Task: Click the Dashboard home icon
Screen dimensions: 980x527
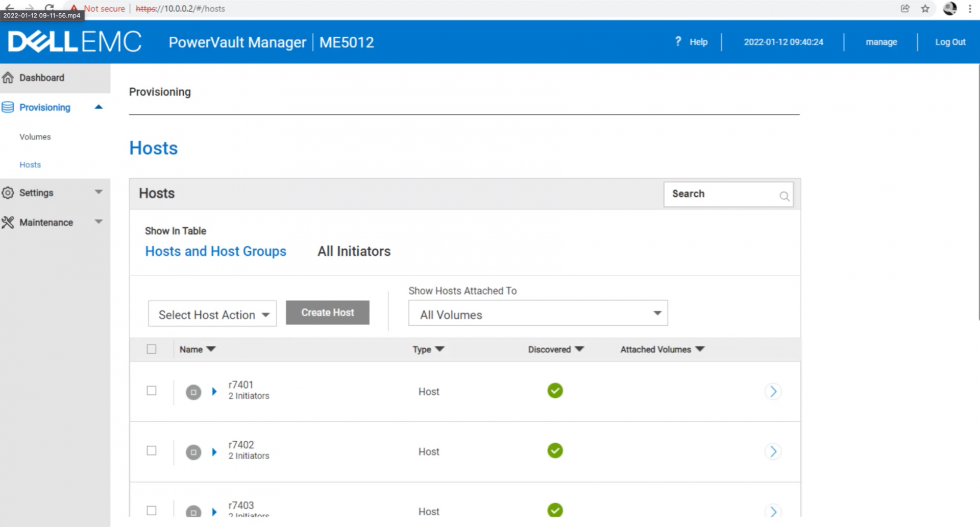Action: (x=8, y=78)
